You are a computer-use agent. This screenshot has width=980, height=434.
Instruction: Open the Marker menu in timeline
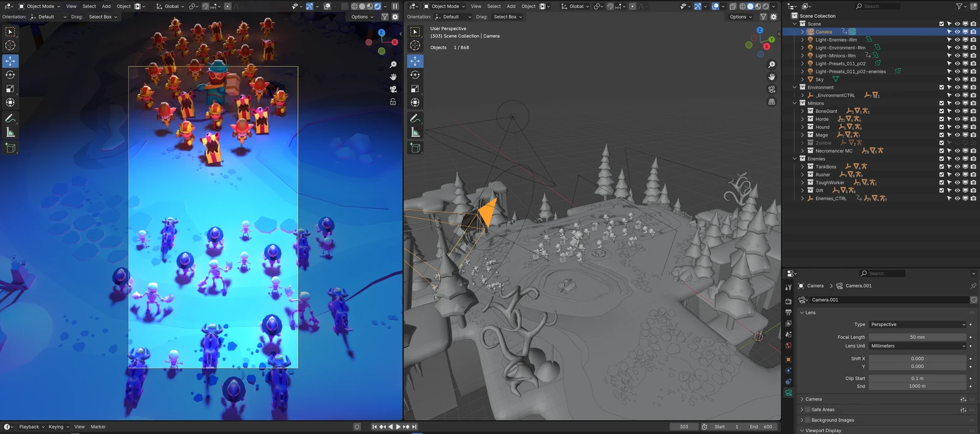(98, 427)
